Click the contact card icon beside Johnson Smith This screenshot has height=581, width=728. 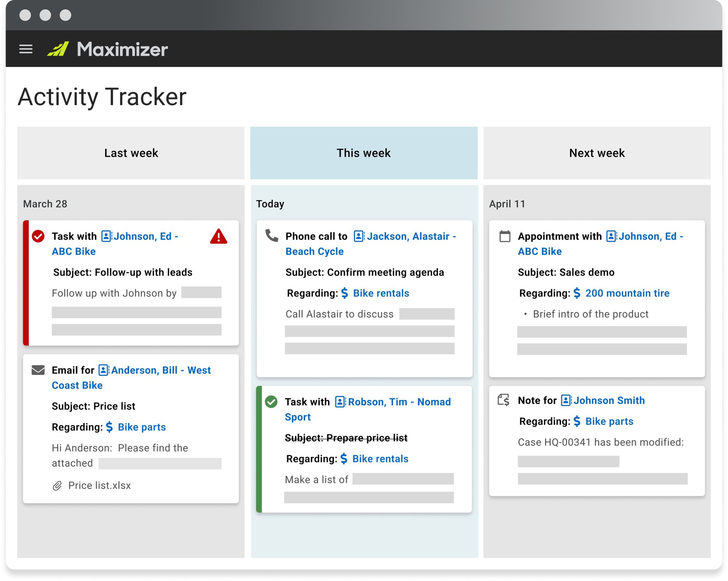565,400
